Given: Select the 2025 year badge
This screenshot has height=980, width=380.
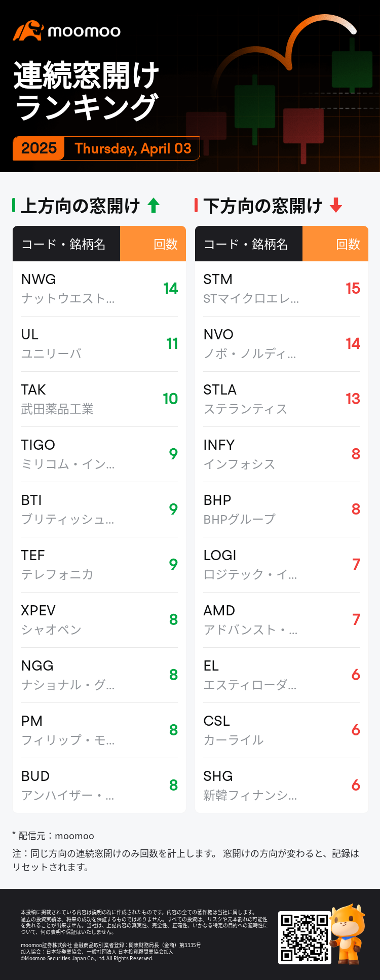Looking at the screenshot, I should [39, 148].
